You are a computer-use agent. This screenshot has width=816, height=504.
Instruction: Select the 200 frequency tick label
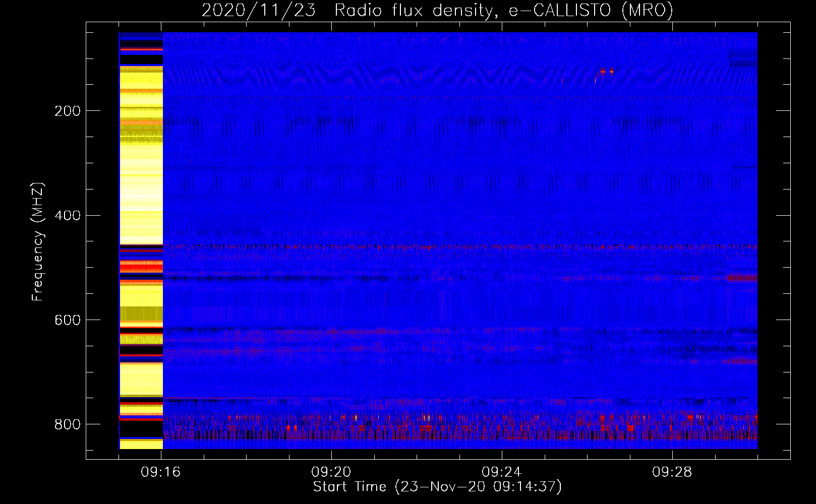68,111
